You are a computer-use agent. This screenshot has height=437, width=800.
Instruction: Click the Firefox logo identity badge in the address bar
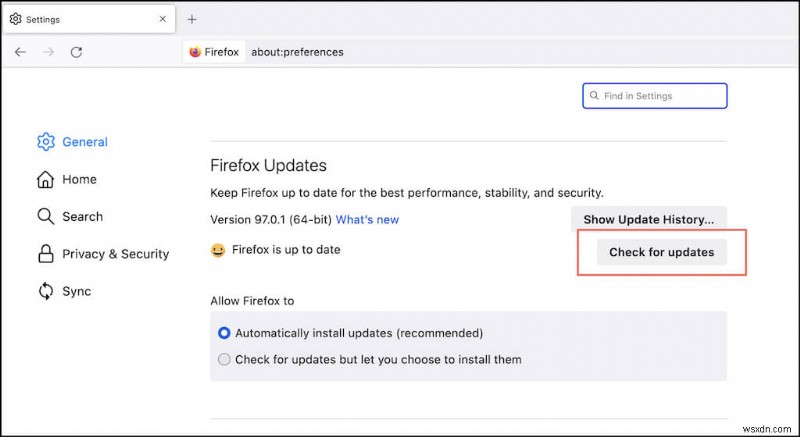tap(214, 52)
